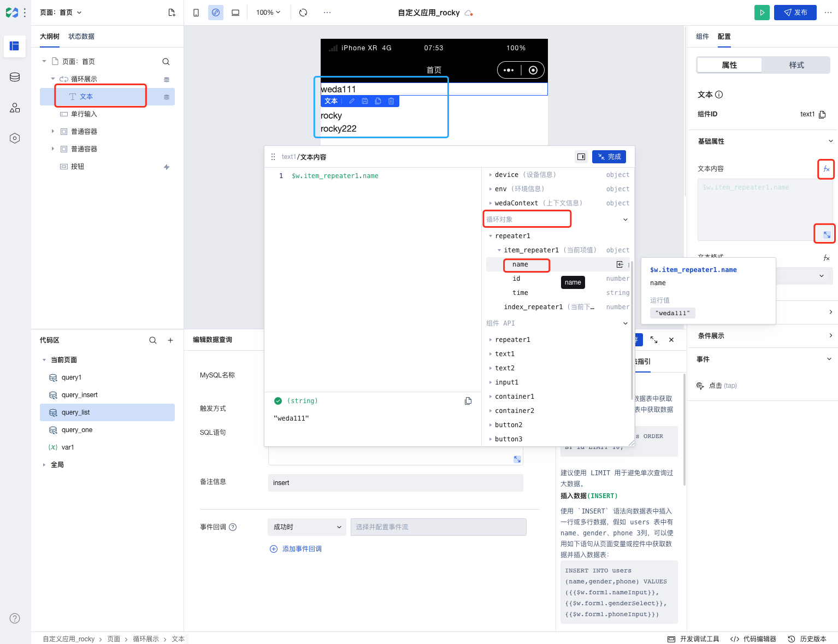Open 代码编辑器 in status bar
Viewport: 838px width, 644px height.
753,639
